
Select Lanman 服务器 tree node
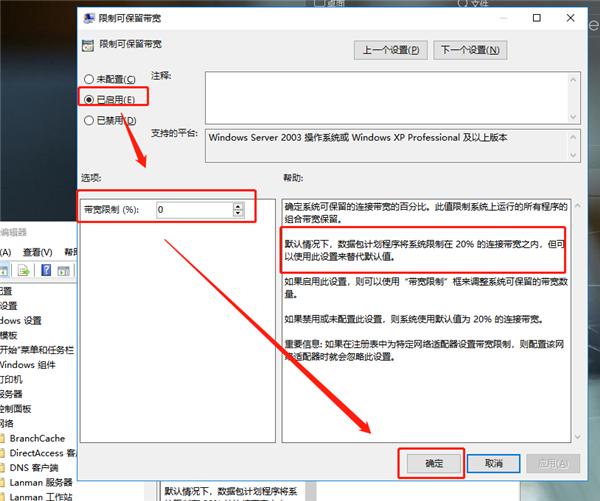41,483
